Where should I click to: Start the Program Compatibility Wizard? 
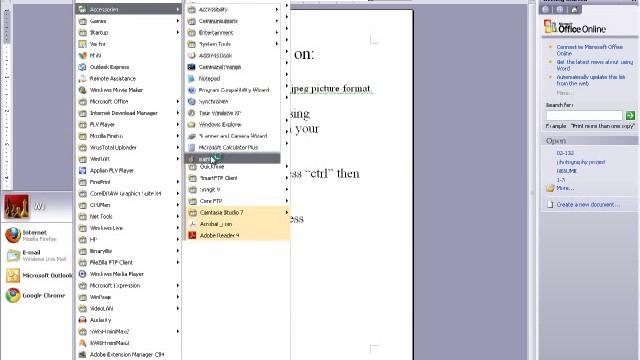coord(233,90)
